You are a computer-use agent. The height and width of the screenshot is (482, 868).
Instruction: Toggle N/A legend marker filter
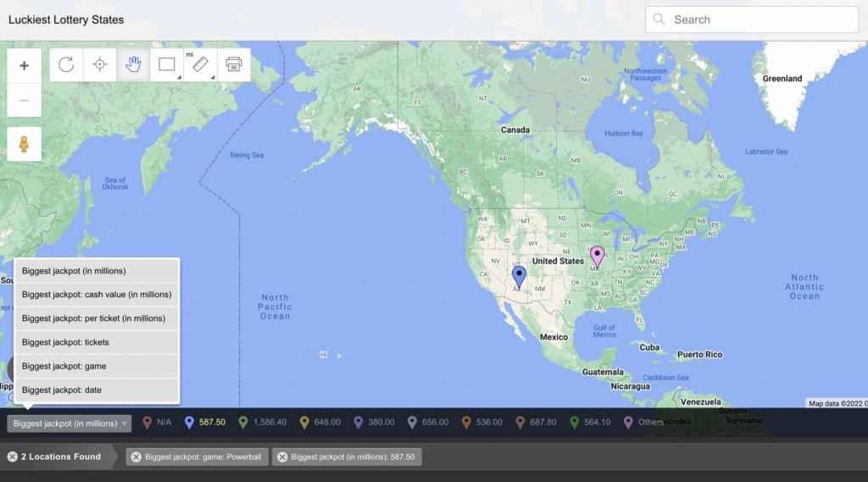click(x=157, y=422)
